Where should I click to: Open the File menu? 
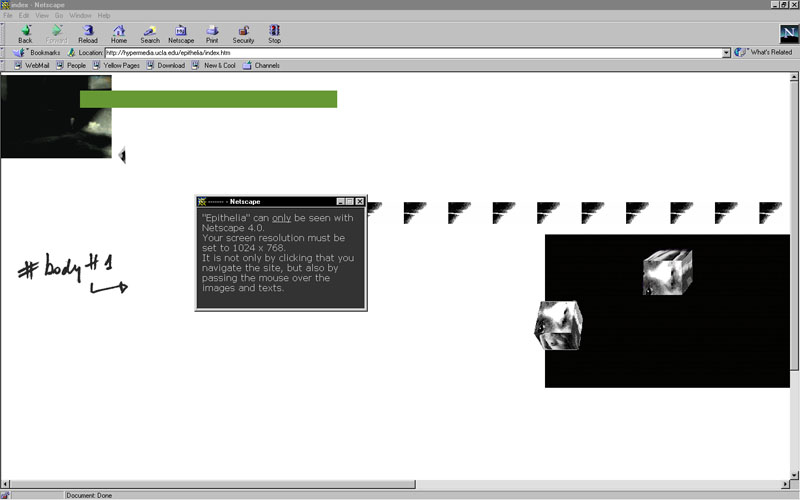point(8,16)
